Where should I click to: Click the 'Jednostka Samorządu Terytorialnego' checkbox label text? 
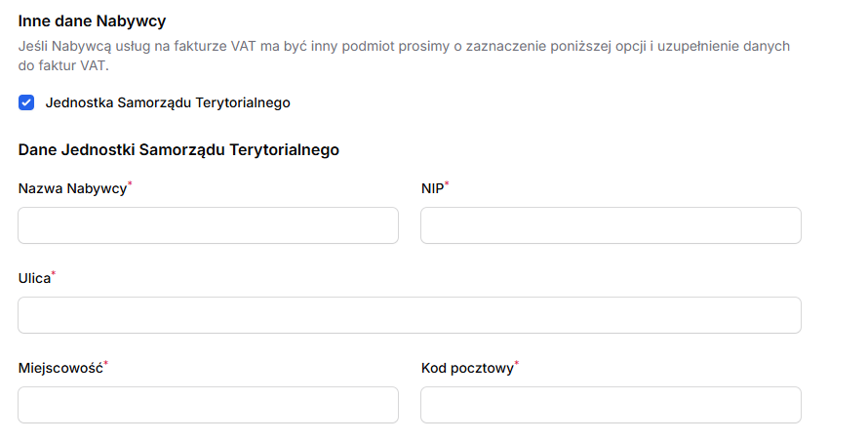[168, 102]
